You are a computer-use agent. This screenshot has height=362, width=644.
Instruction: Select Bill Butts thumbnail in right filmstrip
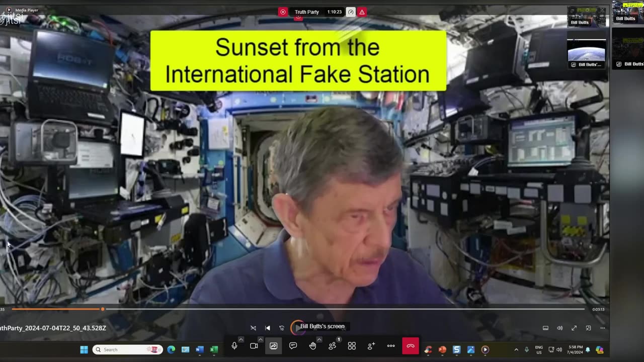(x=627, y=12)
